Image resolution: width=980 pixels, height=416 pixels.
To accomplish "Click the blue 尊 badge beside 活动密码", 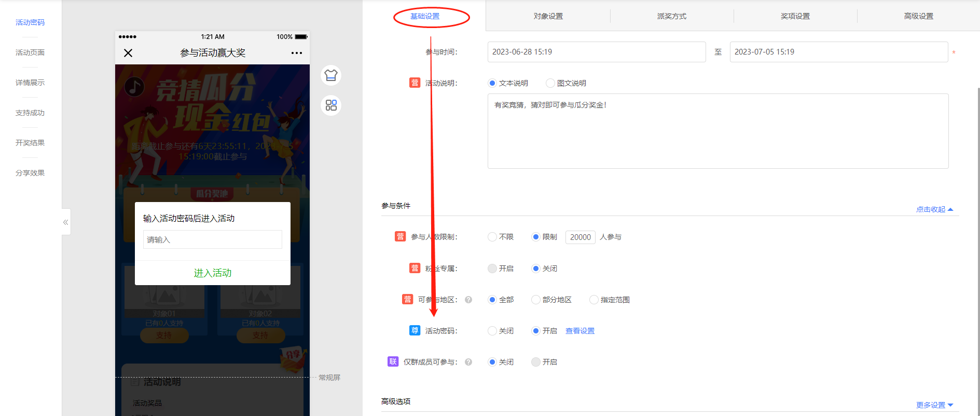I will [x=415, y=330].
